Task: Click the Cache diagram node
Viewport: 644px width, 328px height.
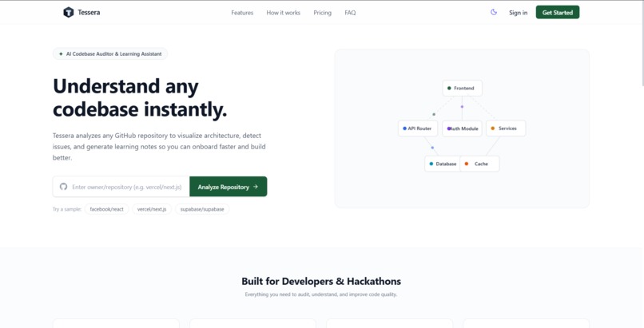Action: click(479, 164)
